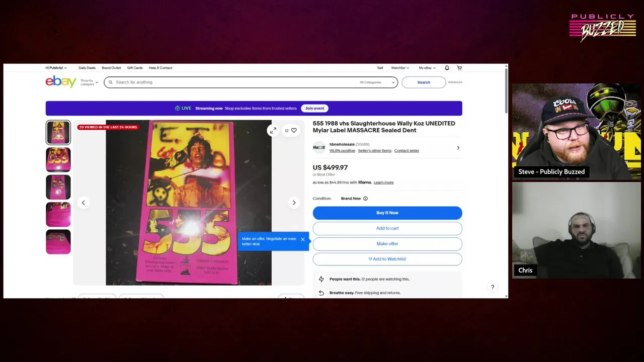
Task: Select the first product thumbnail
Action: (58, 133)
